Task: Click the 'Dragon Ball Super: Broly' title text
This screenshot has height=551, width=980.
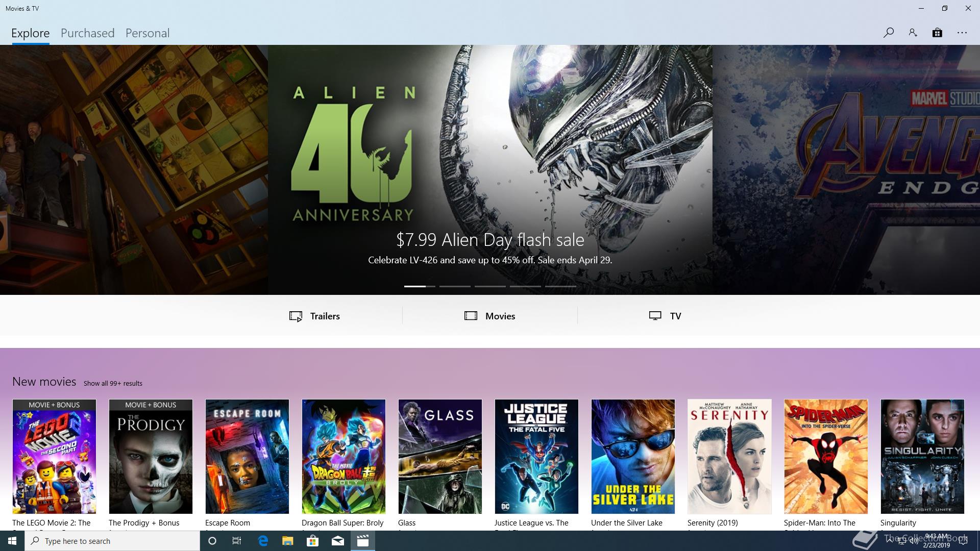Action: point(342,523)
